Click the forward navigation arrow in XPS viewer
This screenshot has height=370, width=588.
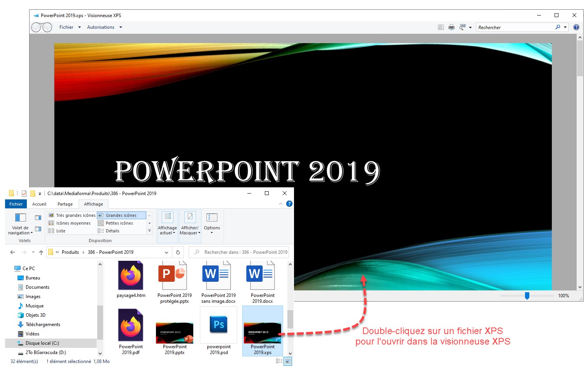[47, 27]
